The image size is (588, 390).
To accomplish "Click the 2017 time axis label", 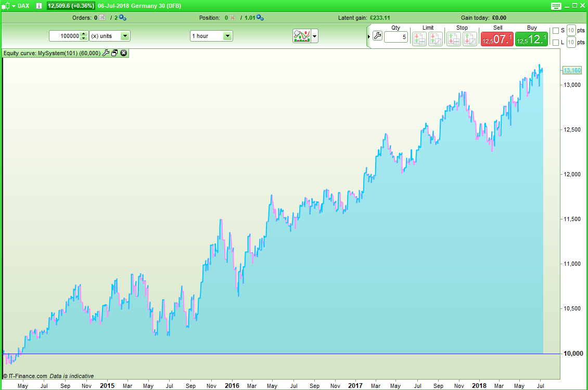I will (355, 385).
